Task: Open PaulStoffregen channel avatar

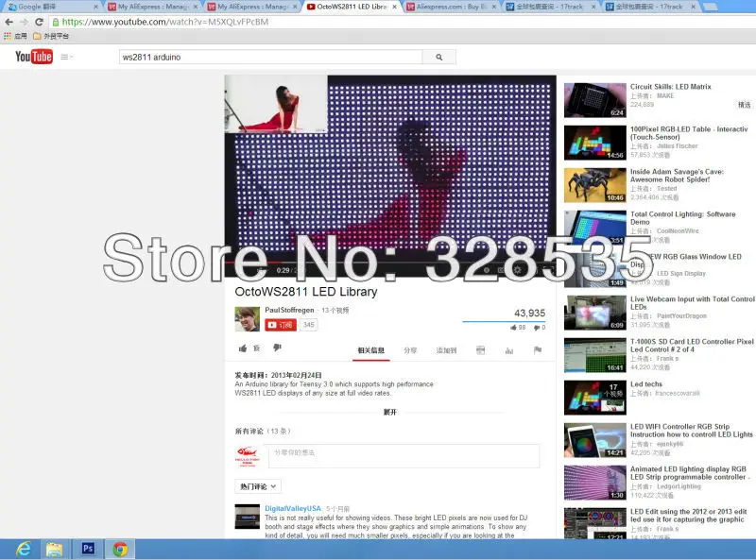Action: pyautogui.click(x=247, y=319)
